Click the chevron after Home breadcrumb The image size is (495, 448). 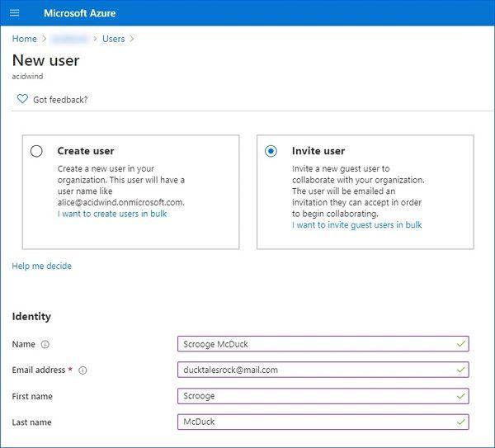tap(45, 39)
